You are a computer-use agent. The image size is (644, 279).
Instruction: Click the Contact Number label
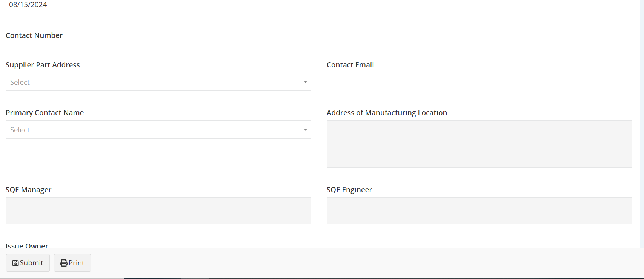pos(34,35)
